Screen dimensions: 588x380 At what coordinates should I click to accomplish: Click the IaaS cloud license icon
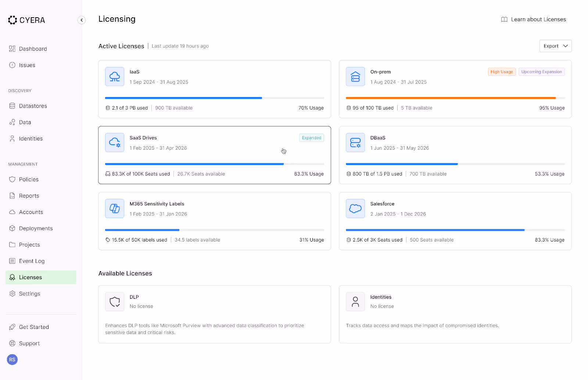[115, 76]
